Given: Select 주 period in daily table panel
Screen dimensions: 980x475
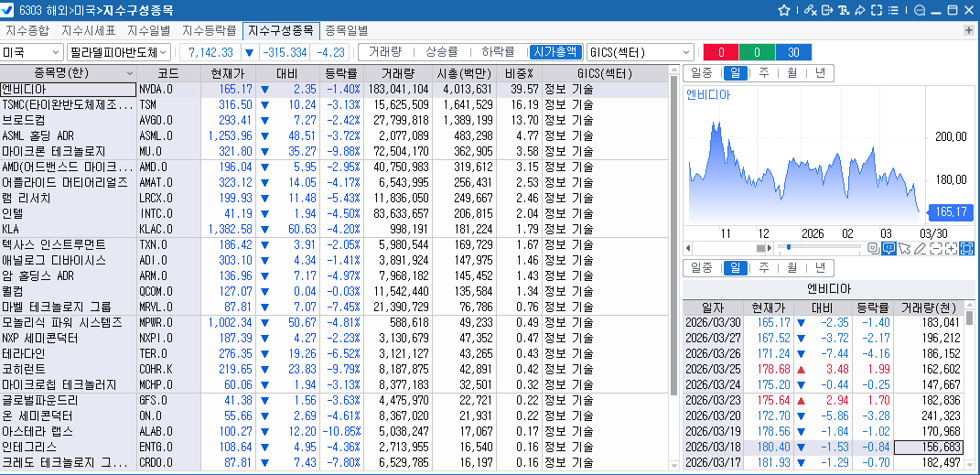Looking at the screenshot, I should pos(763,268).
